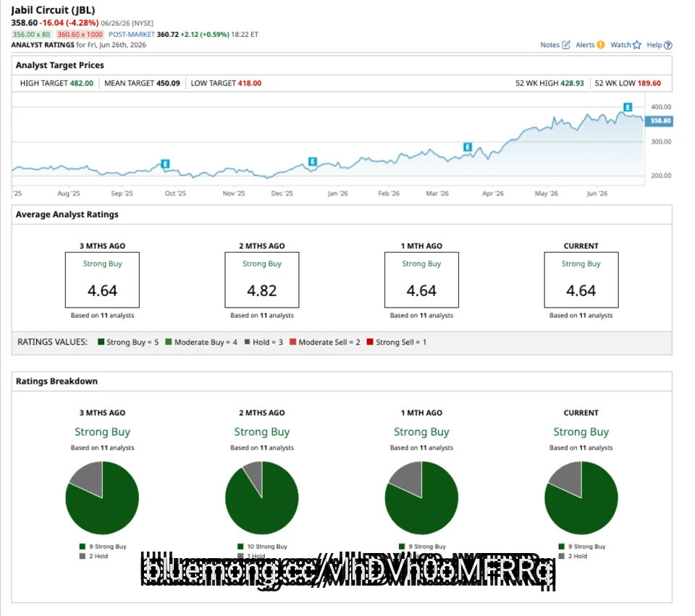Click the earnings E marker near Dec '25
This screenshot has width=695, height=616.
(x=313, y=161)
